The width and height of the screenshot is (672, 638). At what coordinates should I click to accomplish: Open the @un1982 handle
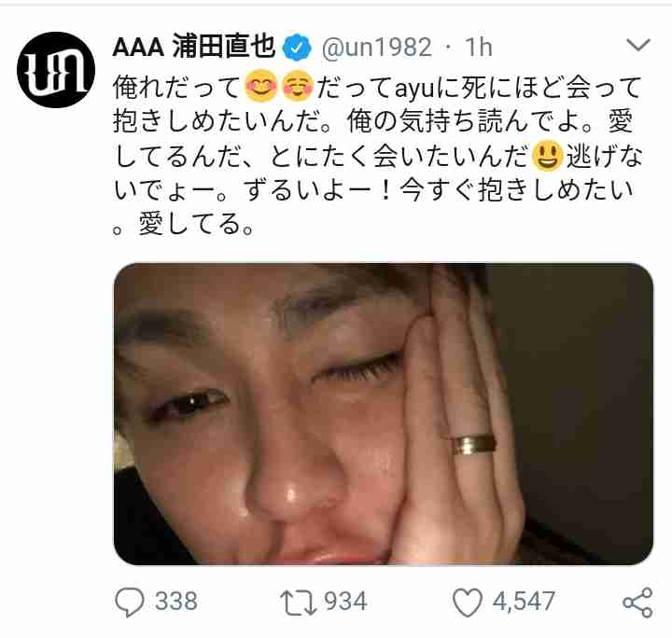coord(377,47)
